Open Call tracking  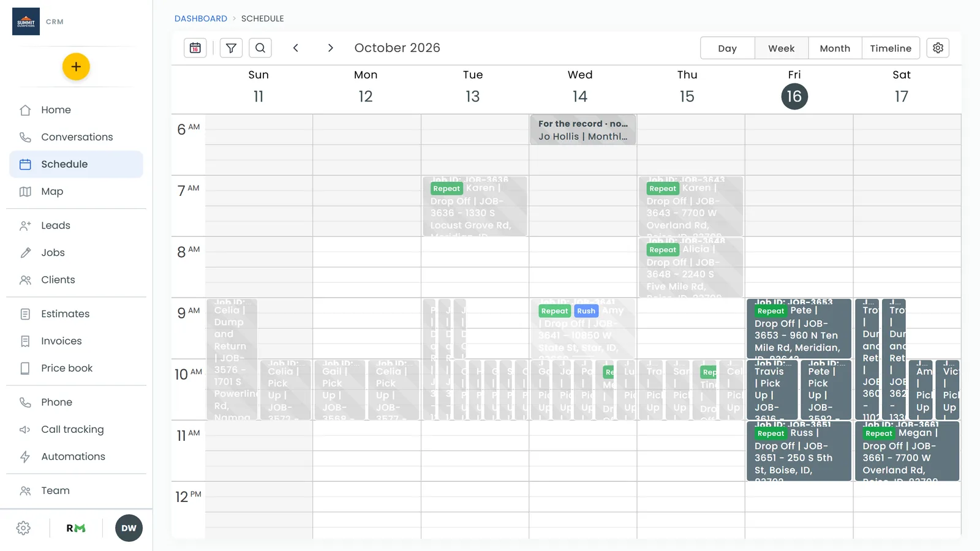(x=76, y=429)
